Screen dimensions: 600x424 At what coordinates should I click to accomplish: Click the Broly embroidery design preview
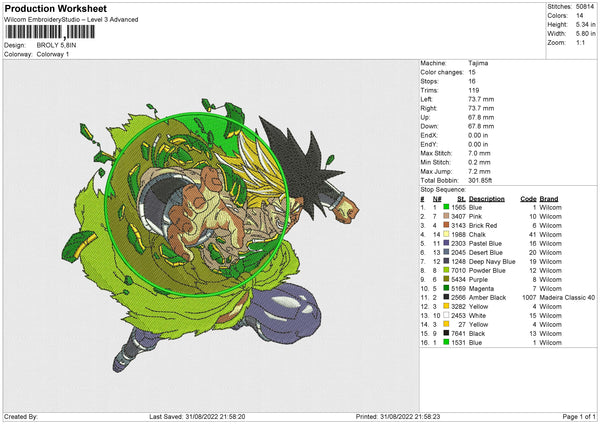pos(210,233)
